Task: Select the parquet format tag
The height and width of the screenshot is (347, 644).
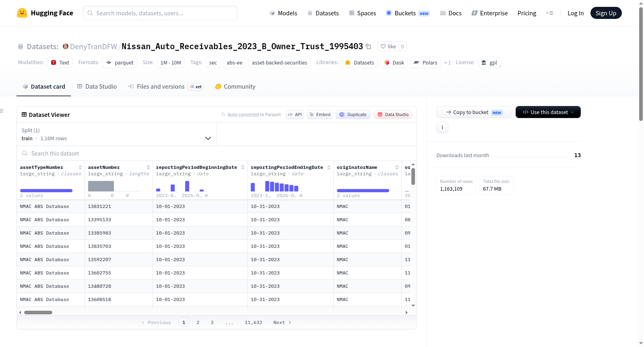Action: [120, 62]
